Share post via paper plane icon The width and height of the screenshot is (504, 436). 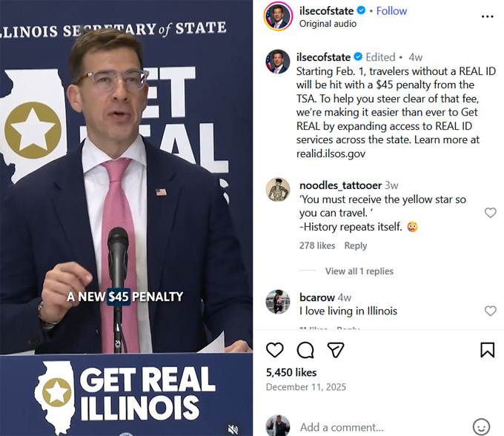336,350
